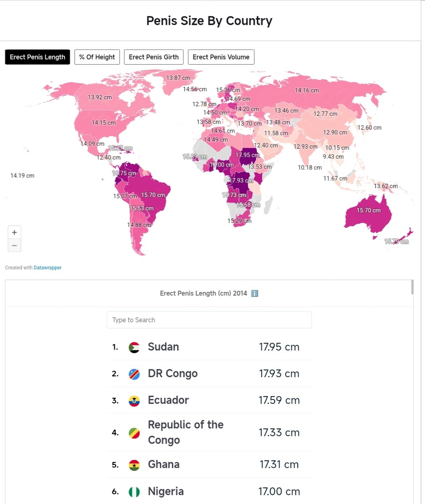The height and width of the screenshot is (504, 425).
Task: Click the DR Congo flag icon
Action: coord(134,374)
